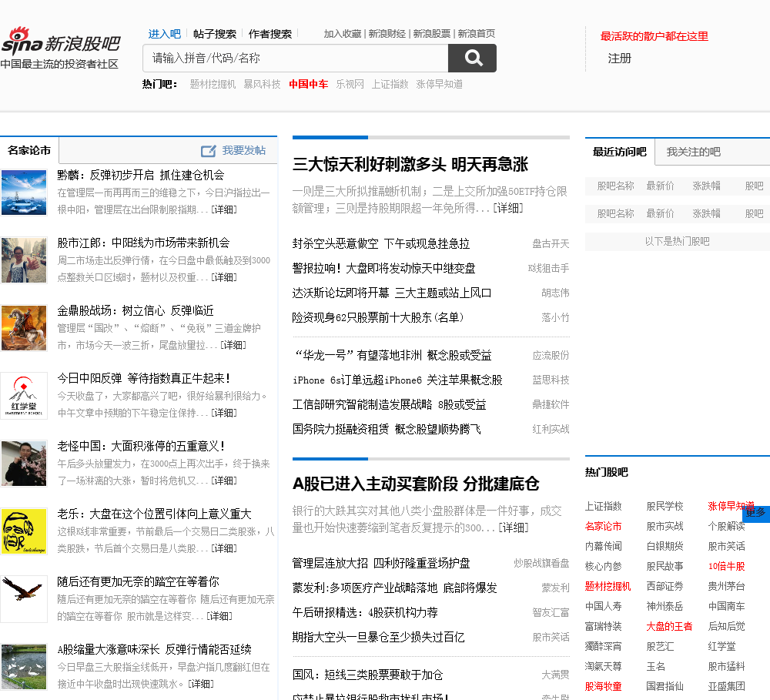This screenshot has width=770, height=700.
Task: Click 最活跃的散户都在这里 red link
Action: (x=654, y=36)
